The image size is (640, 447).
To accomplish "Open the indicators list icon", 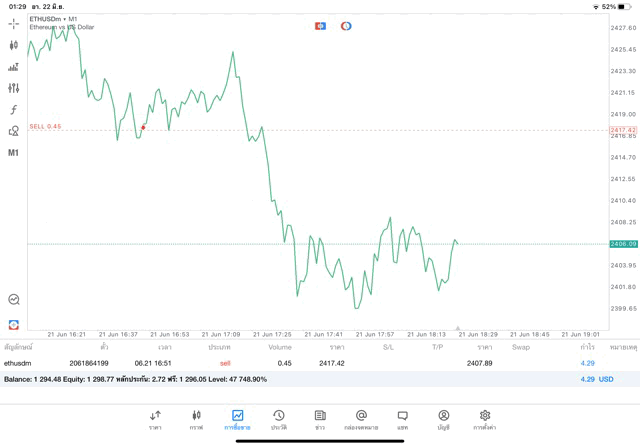I will pyautogui.click(x=14, y=67).
